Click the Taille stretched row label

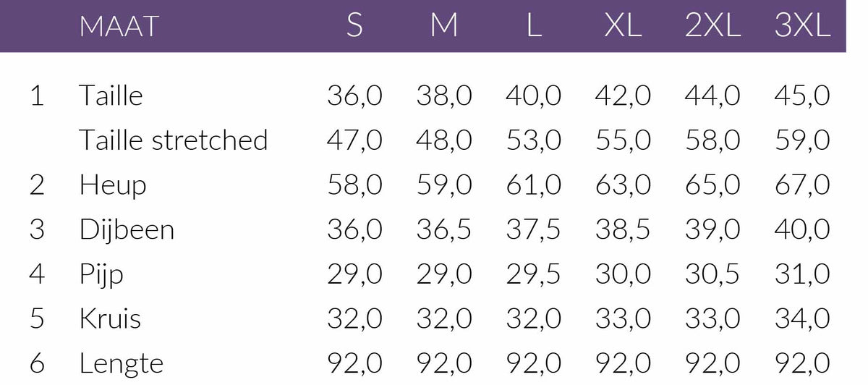click(174, 140)
